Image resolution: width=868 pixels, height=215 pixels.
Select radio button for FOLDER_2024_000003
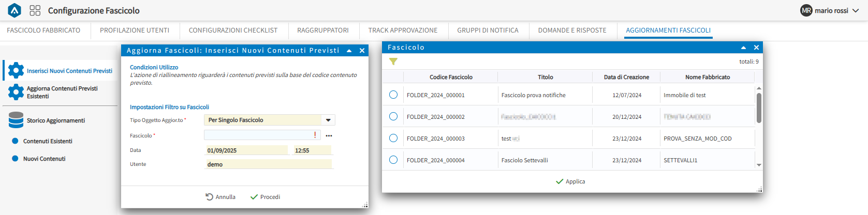coord(393,139)
